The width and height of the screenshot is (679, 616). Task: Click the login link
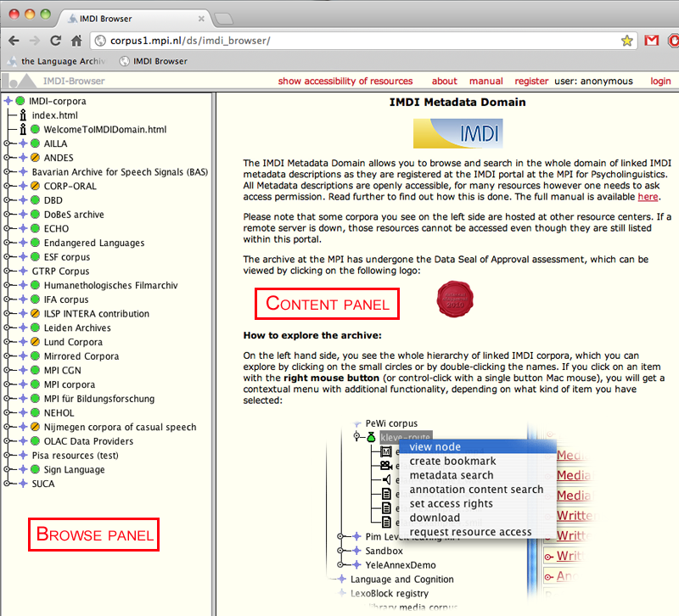pos(660,81)
